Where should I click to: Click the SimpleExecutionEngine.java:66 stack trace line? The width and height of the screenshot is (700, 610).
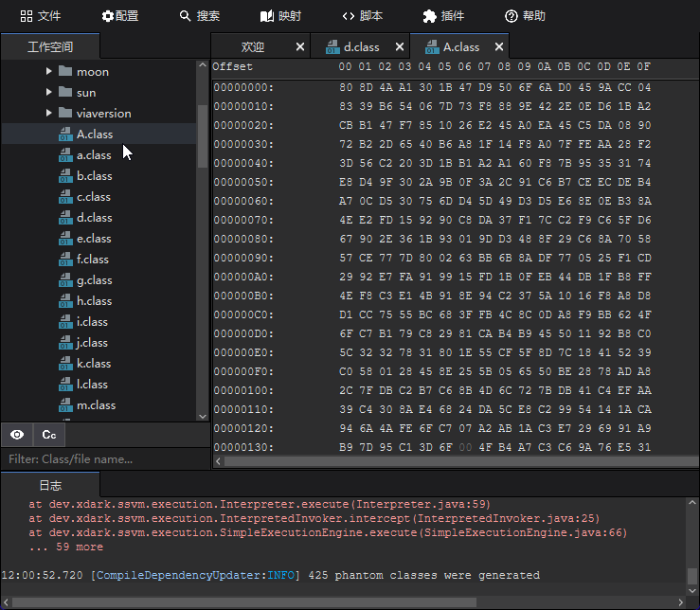328,532
